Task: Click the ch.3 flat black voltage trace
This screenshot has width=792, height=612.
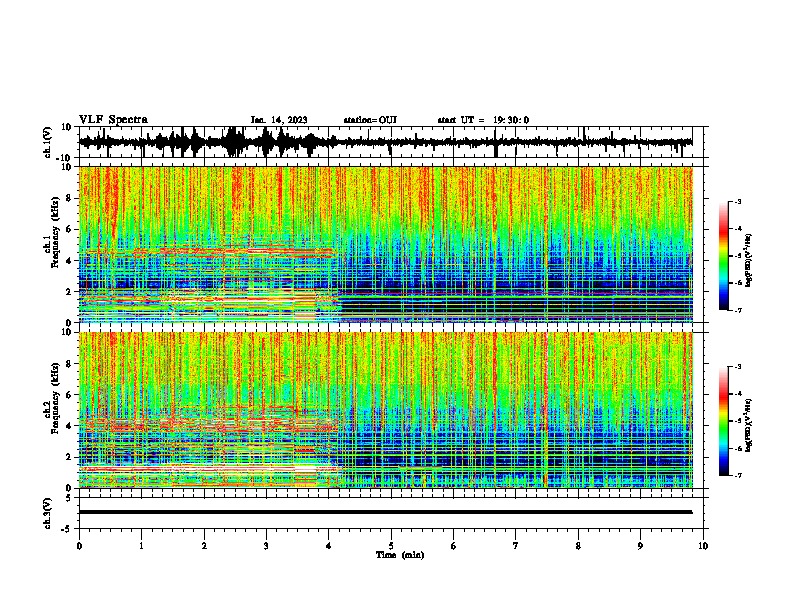Action: click(x=385, y=512)
